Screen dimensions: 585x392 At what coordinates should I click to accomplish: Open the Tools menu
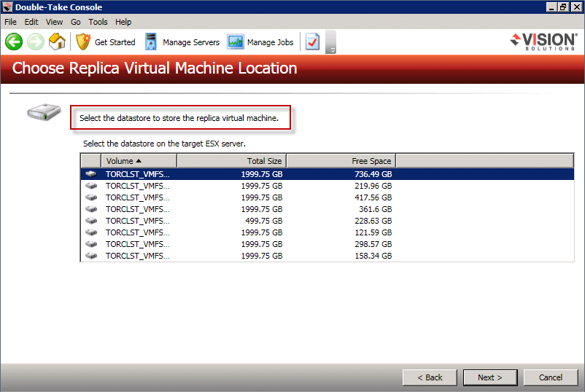[x=98, y=22]
